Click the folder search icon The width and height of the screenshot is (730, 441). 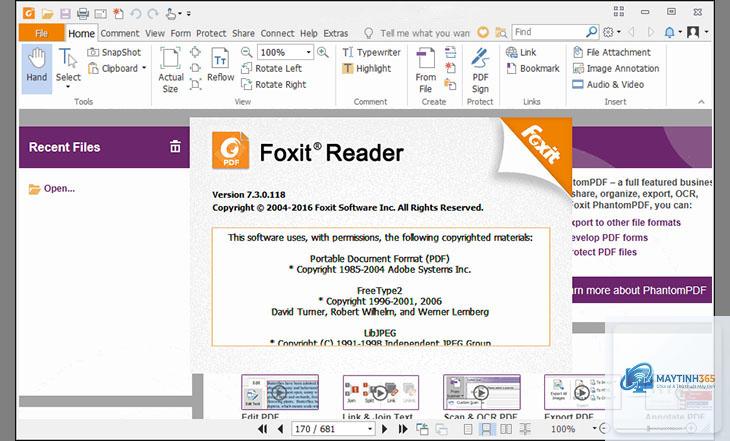(x=500, y=32)
